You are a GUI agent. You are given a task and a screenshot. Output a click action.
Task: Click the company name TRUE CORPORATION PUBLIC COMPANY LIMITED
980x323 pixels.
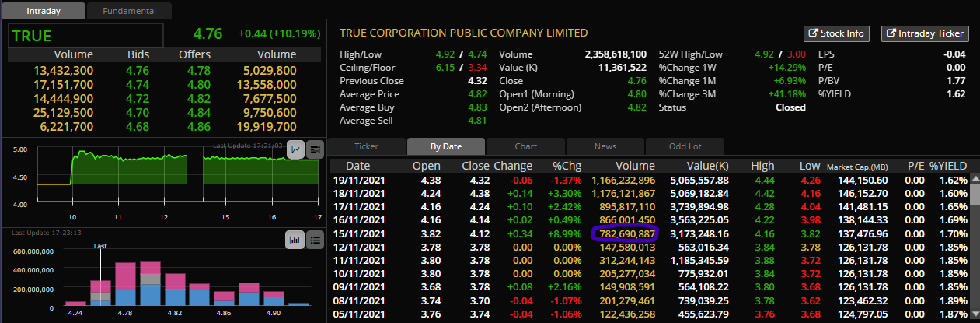464,33
